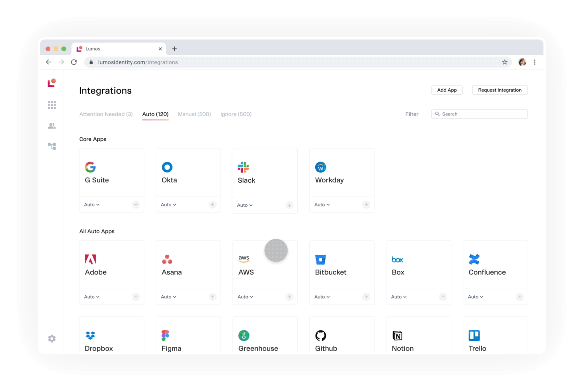Image resolution: width=584 pixels, height=392 pixels.
Task: Click the Lumos logo in sidebar
Action: (x=52, y=83)
